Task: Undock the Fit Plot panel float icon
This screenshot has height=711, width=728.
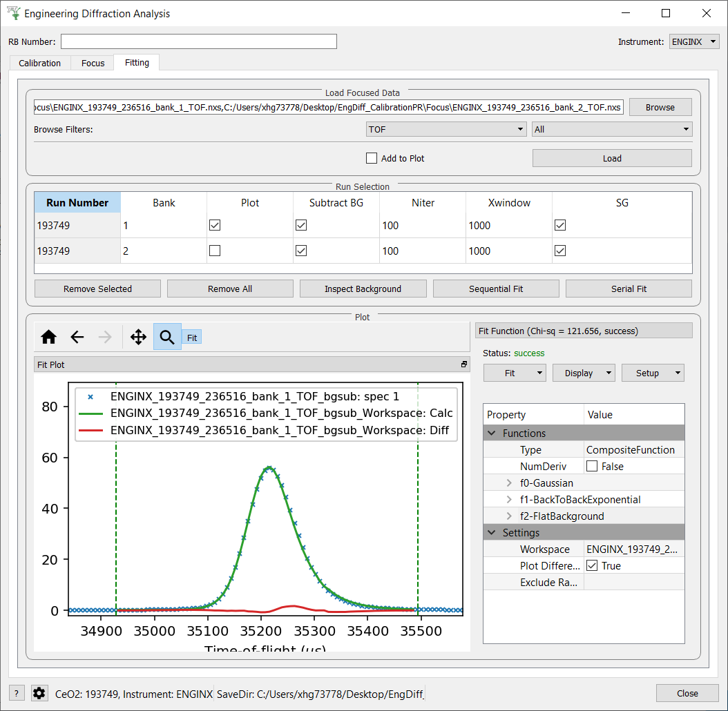Action: [464, 364]
